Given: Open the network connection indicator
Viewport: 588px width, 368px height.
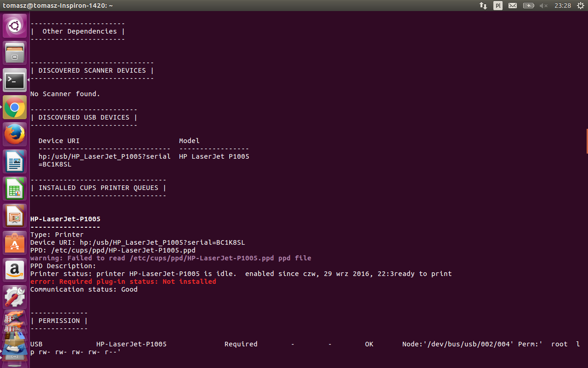Looking at the screenshot, I should tap(483, 6).
